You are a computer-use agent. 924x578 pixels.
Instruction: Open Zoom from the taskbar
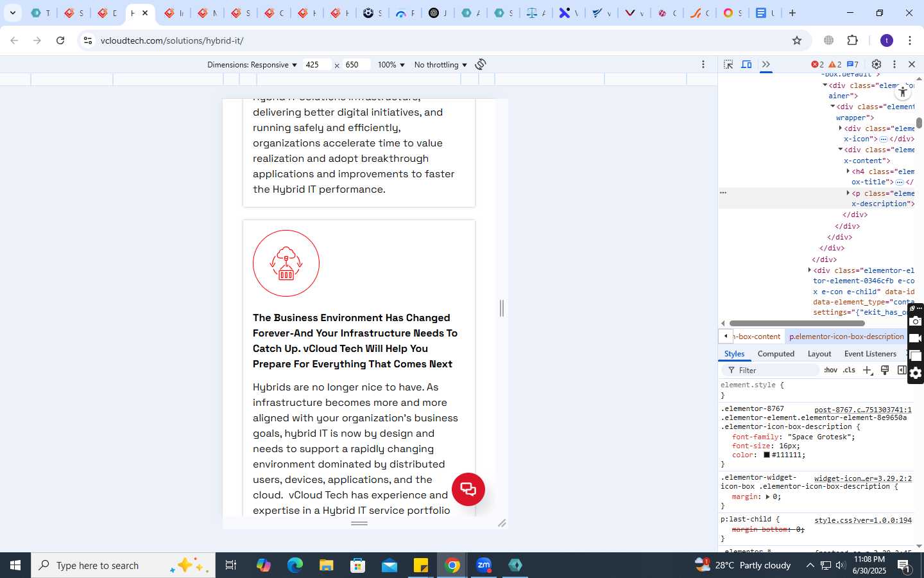click(484, 565)
